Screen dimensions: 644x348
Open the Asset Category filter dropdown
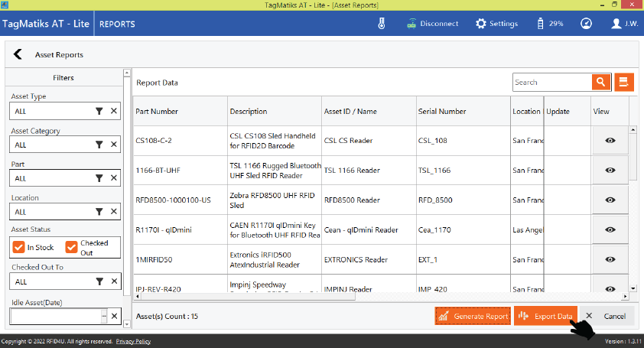pos(52,145)
